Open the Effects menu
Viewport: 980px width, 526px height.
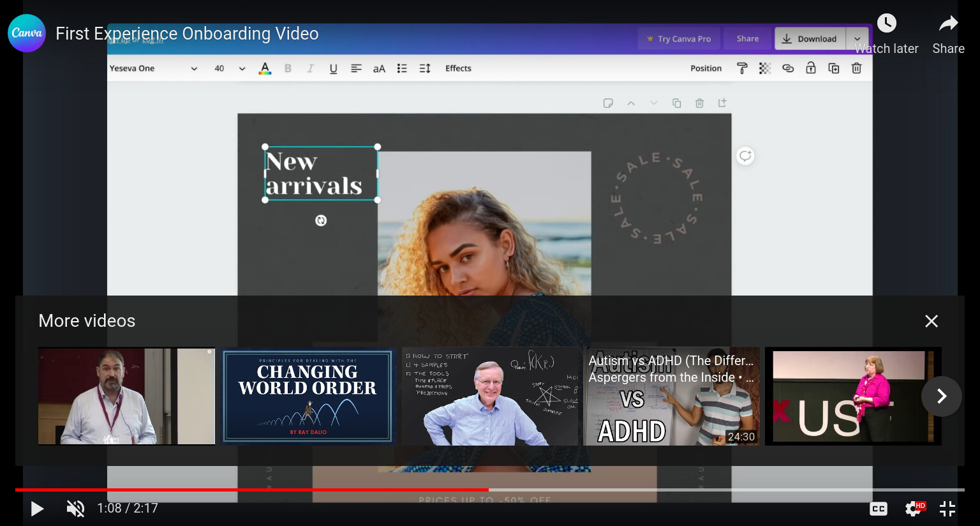click(x=458, y=68)
